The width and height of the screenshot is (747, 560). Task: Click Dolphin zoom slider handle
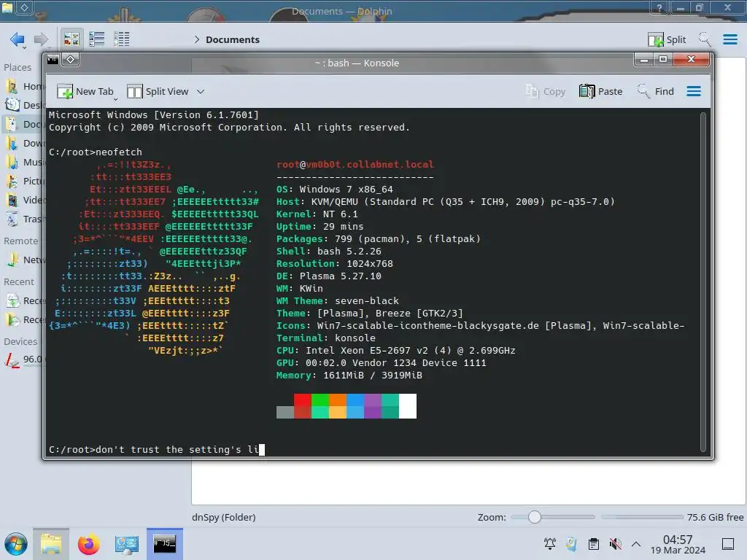(x=535, y=517)
